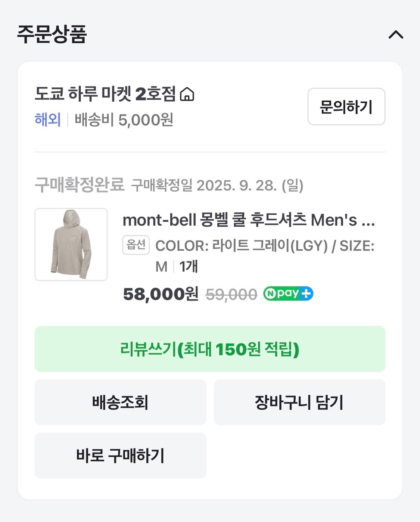The image size is (420, 522).
Task: Click the Npay plus badge icon
Action: [x=288, y=293]
